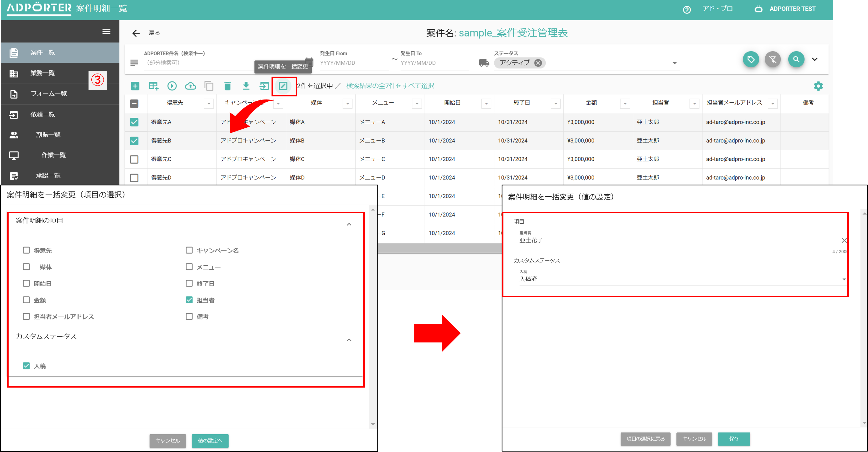The image size is (868, 452).
Task: Check the 得意先D row checkbox
Action: 134,178
